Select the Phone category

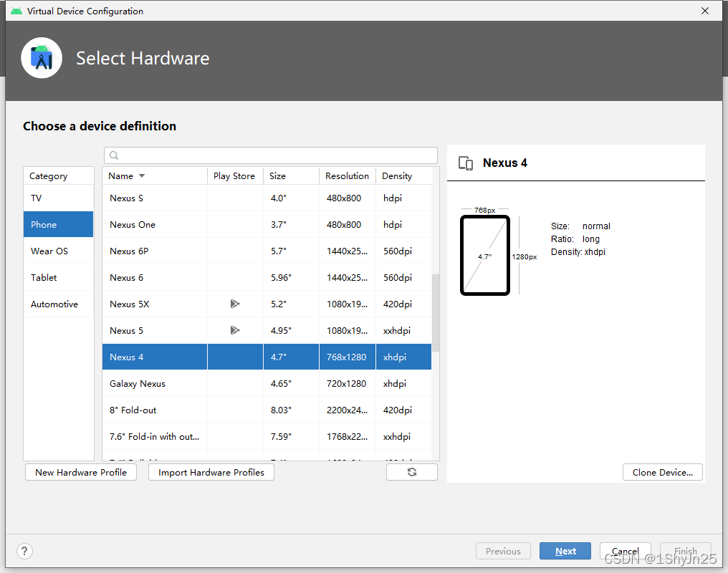(x=59, y=225)
